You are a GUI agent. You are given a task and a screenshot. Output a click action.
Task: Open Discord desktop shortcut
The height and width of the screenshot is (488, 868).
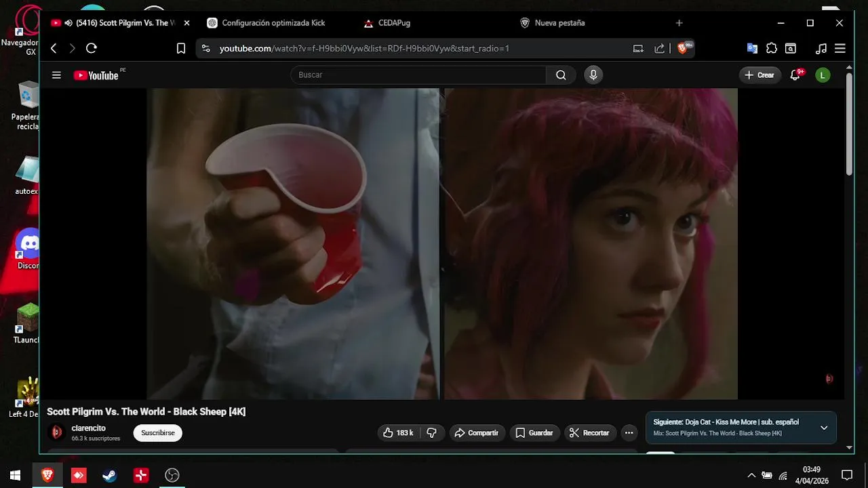pos(28,249)
